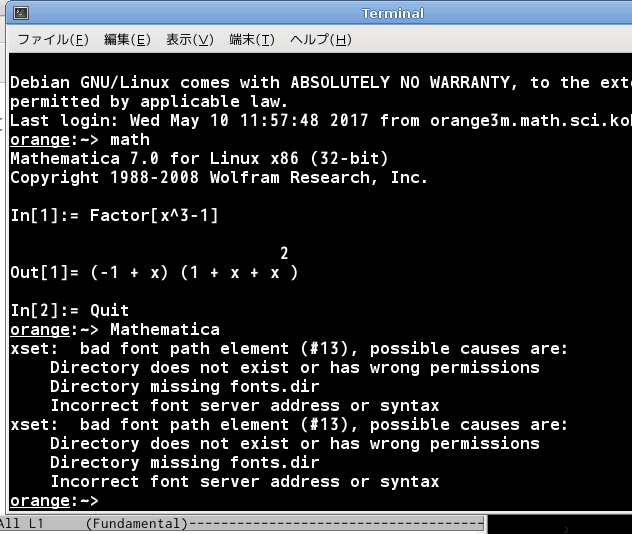Click the output line 'Out[1]= (-1 + x) (1 + x + x )'
The height and width of the screenshot is (534, 632).
click(x=154, y=273)
